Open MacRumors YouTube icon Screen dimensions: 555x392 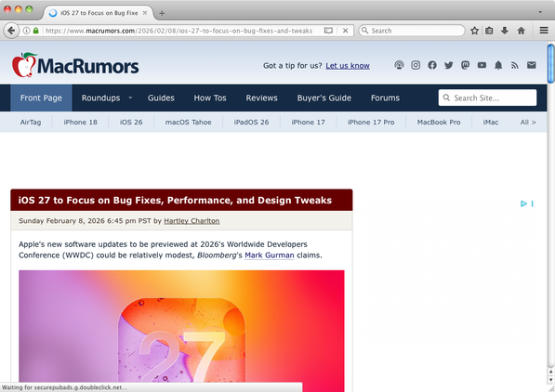pyautogui.click(x=482, y=65)
